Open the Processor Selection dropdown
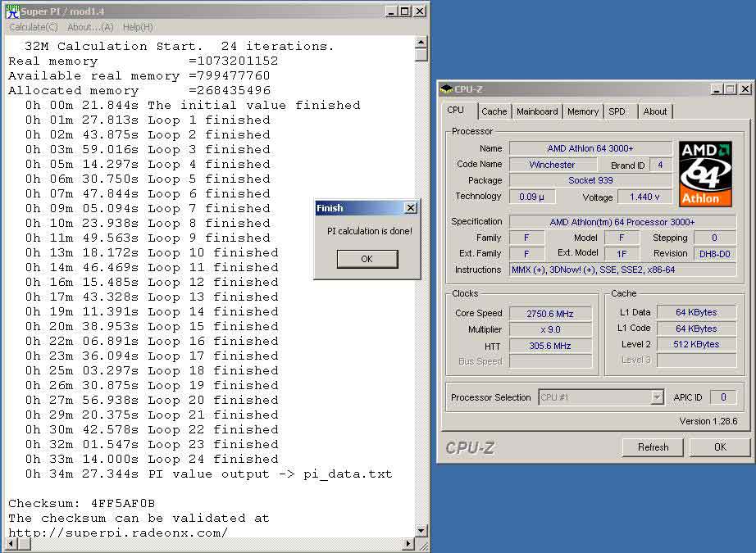This screenshot has height=553, width=756. 657,397
